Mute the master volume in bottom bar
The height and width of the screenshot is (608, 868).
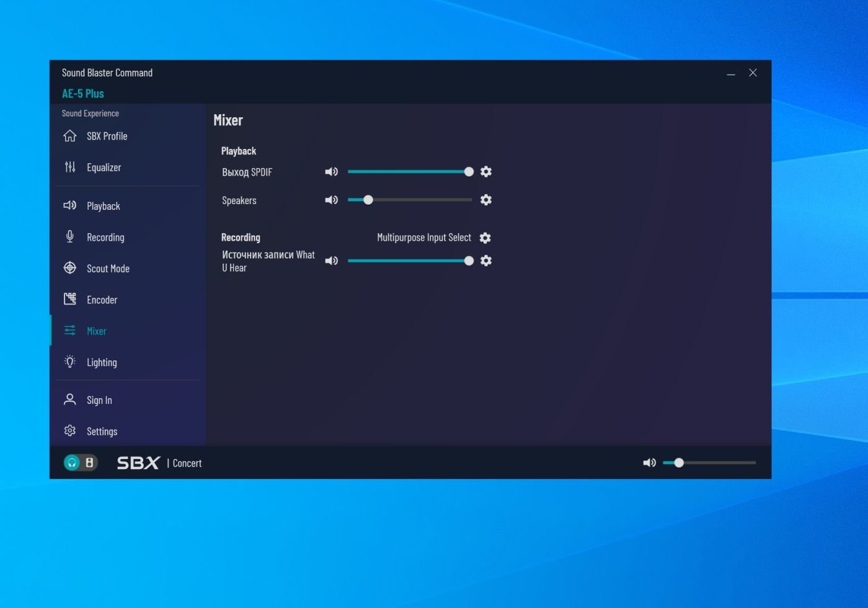point(649,463)
